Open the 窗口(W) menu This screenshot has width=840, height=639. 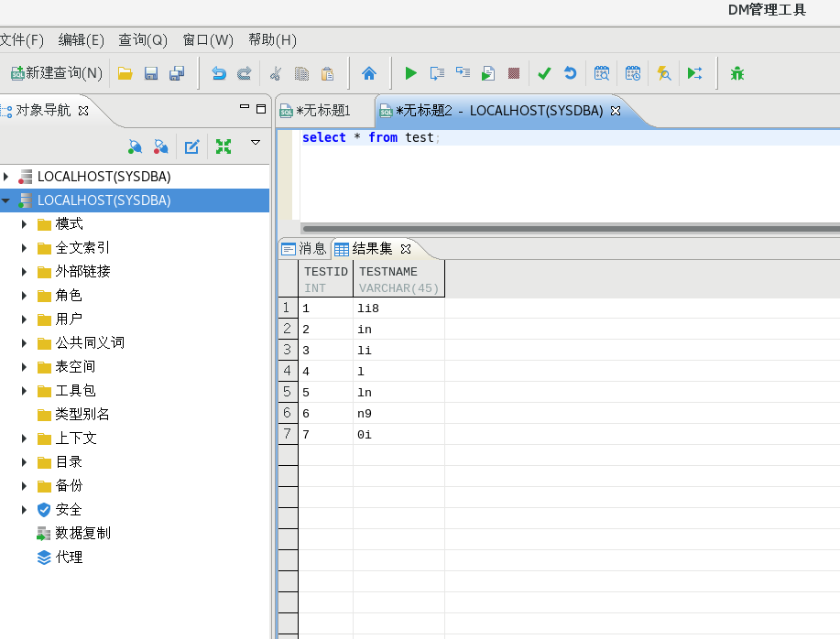click(x=208, y=40)
